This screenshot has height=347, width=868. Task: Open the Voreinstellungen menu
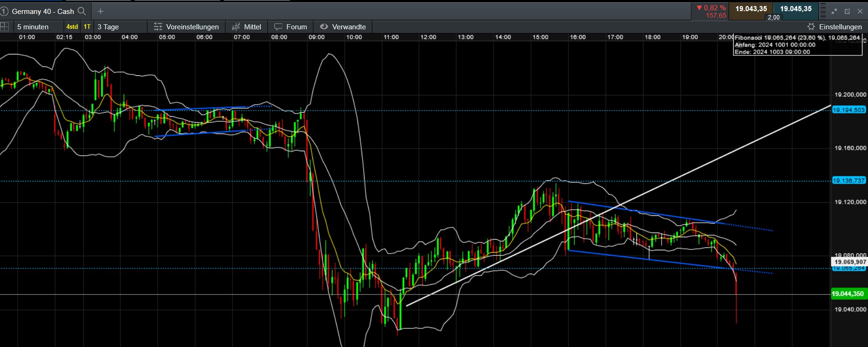[186, 27]
